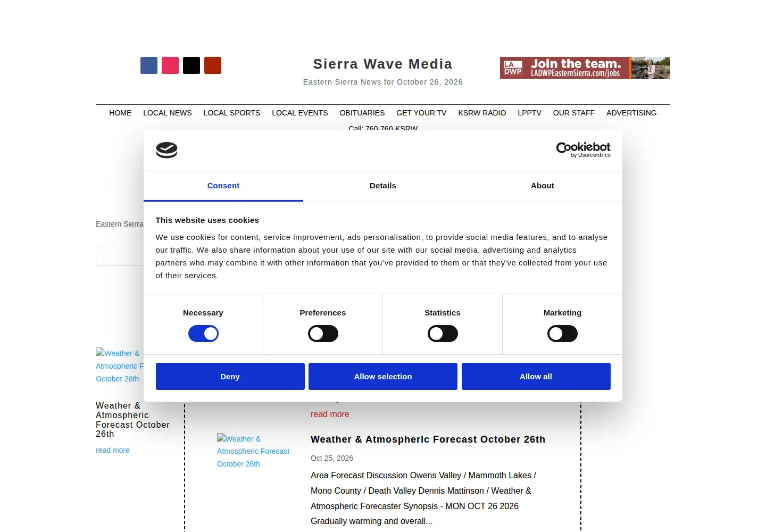This screenshot has width=766, height=532.
Task: Click the red read more link
Action: [x=330, y=414]
